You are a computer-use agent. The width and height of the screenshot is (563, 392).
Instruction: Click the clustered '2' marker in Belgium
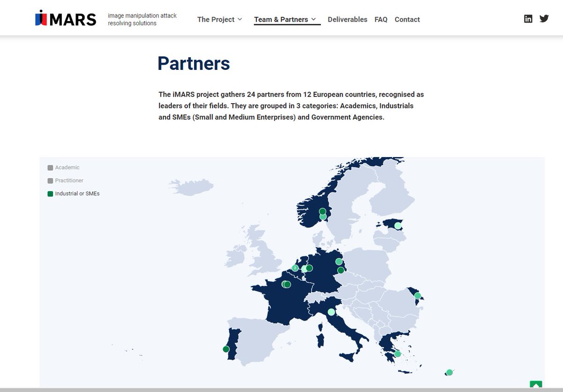click(295, 268)
